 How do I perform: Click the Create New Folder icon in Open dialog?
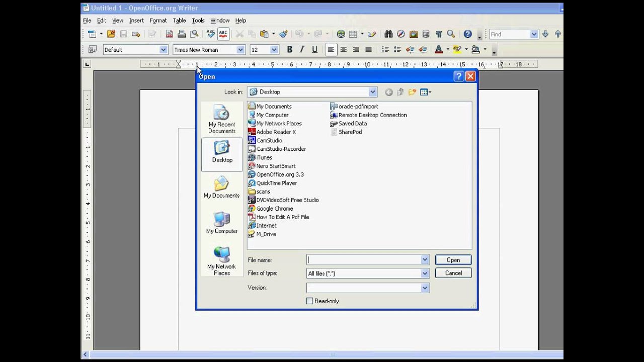(412, 92)
